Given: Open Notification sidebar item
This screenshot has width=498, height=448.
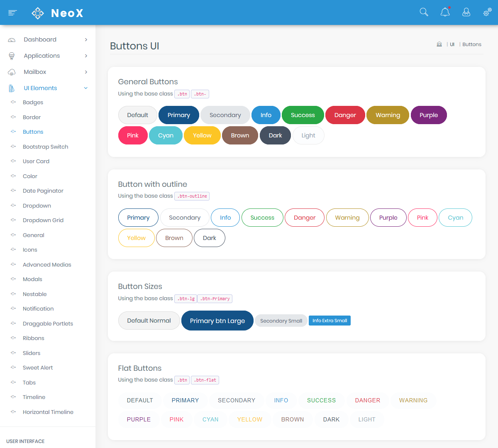Looking at the screenshot, I should [x=38, y=309].
